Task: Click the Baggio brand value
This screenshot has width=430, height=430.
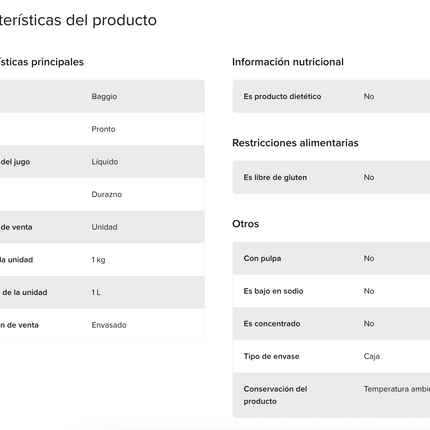Action: coord(104,96)
